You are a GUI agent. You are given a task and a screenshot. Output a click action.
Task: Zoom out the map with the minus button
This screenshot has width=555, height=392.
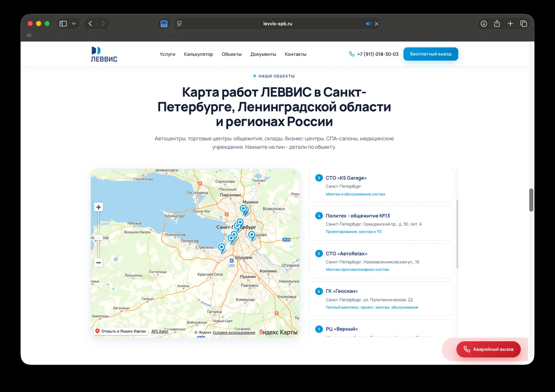[98, 262]
